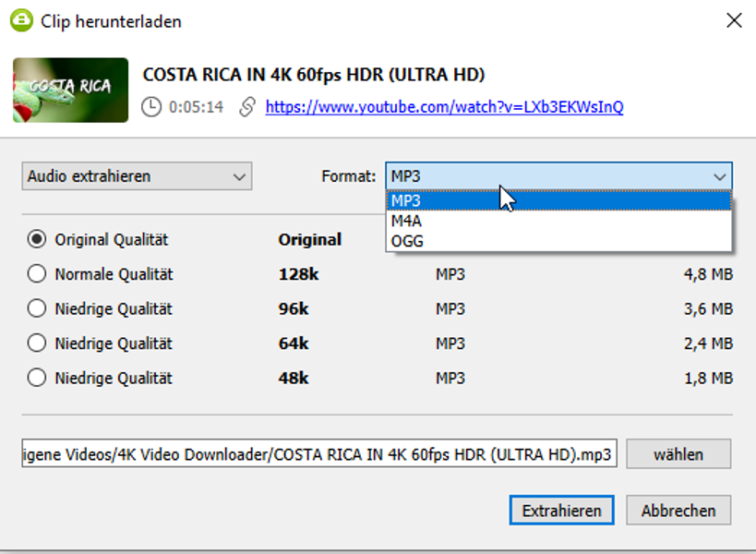Click the Clip herunterladen window title
This screenshot has height=554, width=756.
pos(111,21)
